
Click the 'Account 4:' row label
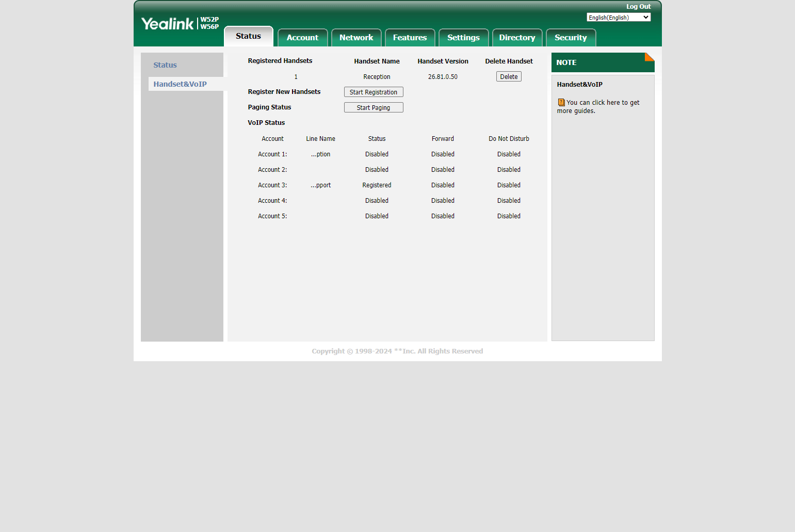click(273, 201)
